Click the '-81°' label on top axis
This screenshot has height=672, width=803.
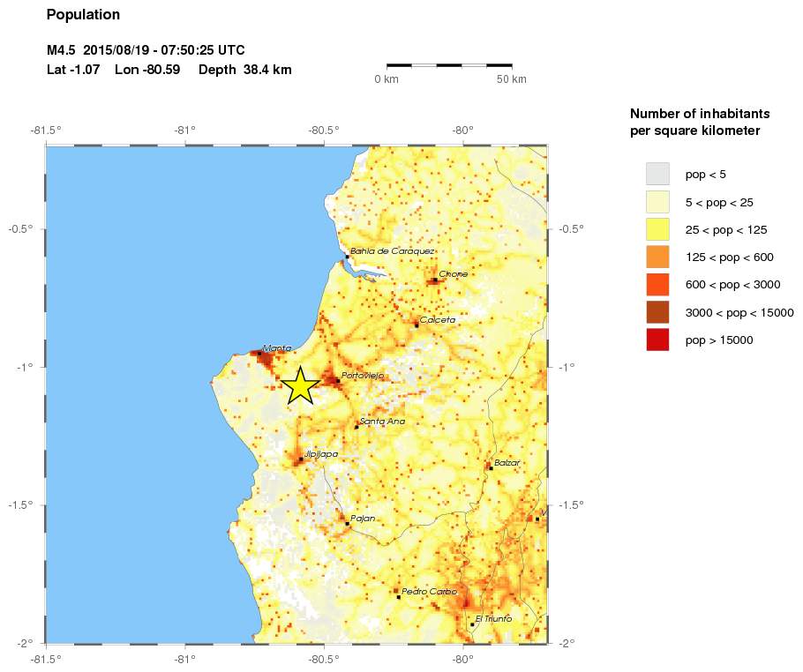click(184, 130)
